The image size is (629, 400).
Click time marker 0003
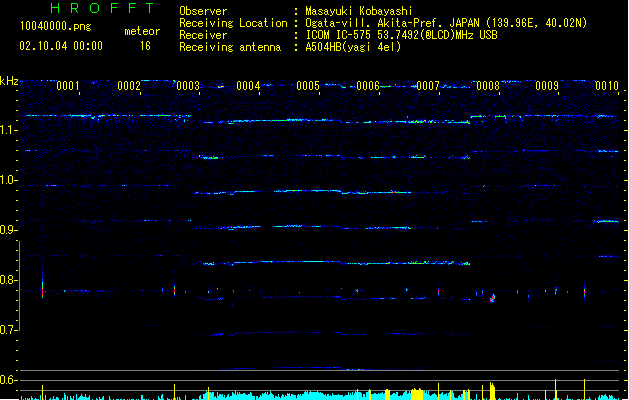188,86
